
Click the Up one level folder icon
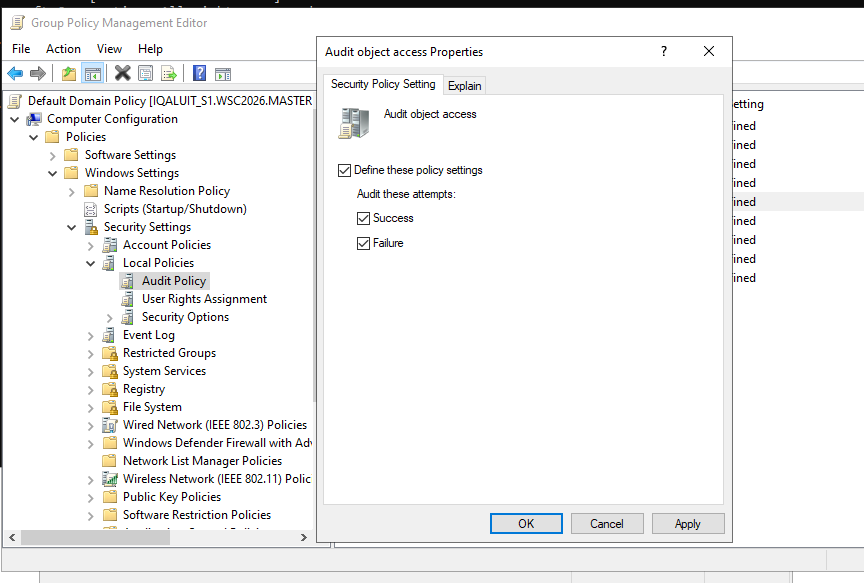(x=69, y=73)
